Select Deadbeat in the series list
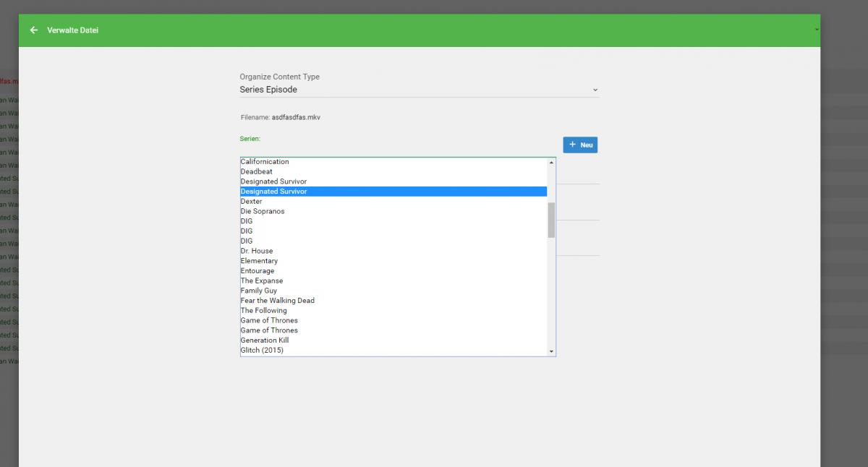The width and height of the screenshot is (868, 467). (393, 171)
